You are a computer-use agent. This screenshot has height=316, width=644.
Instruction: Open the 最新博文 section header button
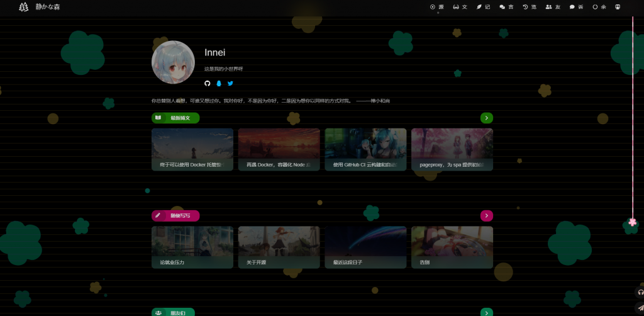pyautogui.click(x=175, y=118)
